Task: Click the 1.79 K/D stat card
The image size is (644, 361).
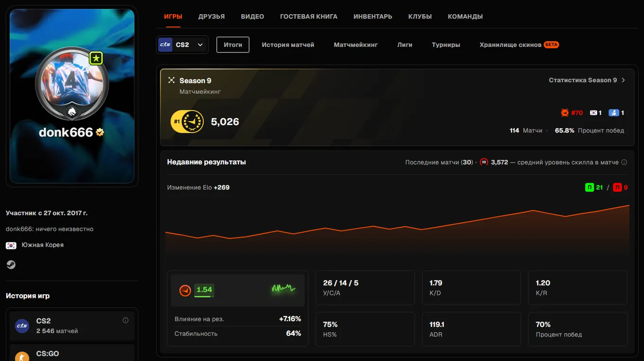Action: 471,288
